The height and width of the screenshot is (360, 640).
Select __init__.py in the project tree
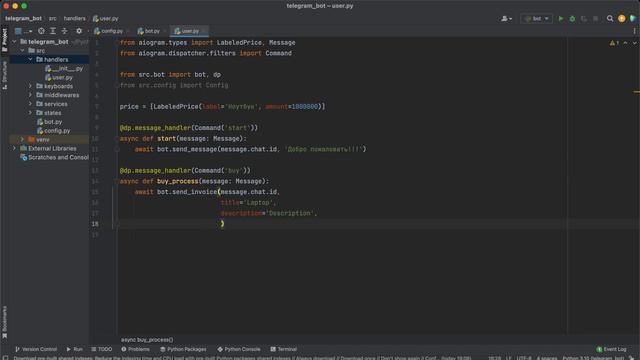[64, 69]
